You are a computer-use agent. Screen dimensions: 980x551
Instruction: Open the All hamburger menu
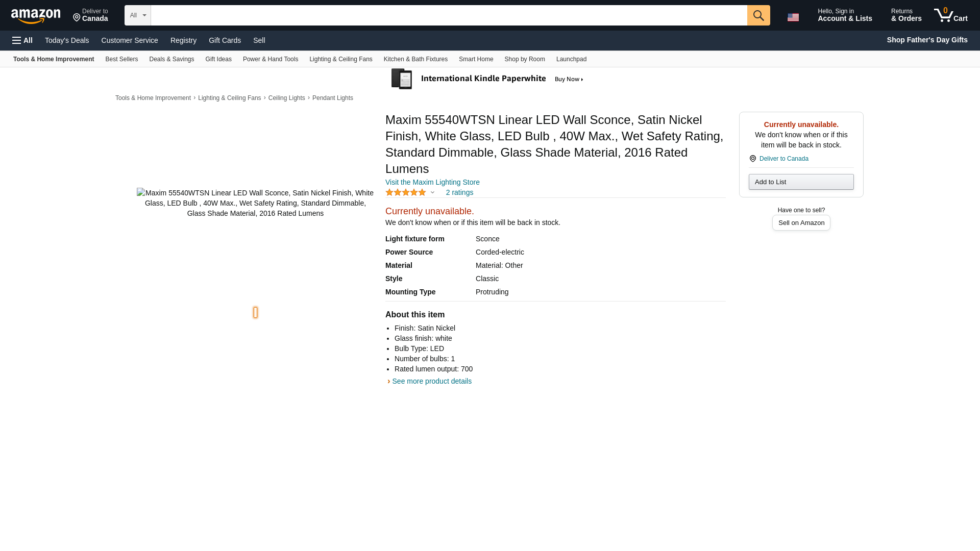(22, 40)
